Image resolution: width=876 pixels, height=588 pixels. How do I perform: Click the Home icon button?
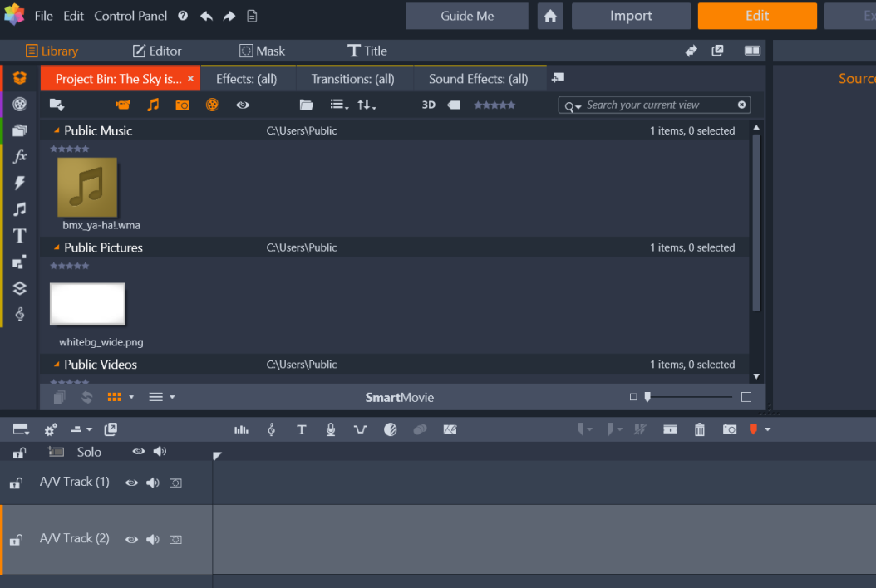coord(549,16)
